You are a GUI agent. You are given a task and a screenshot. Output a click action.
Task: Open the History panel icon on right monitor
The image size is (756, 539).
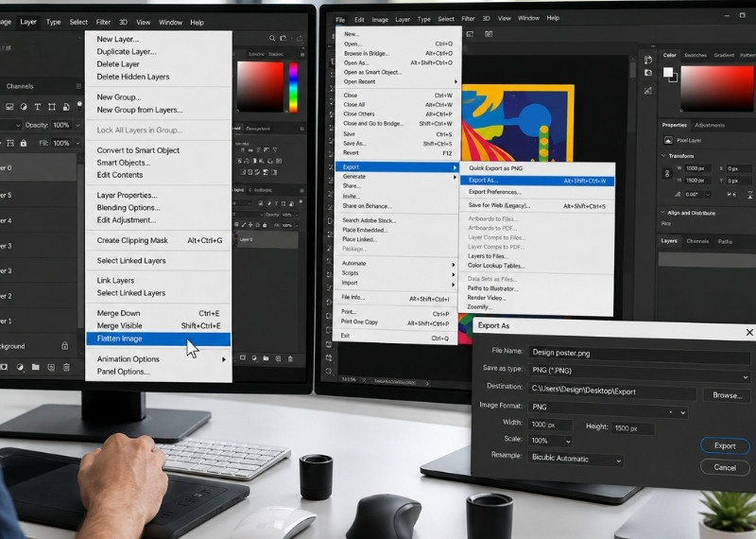pos(648,60)
